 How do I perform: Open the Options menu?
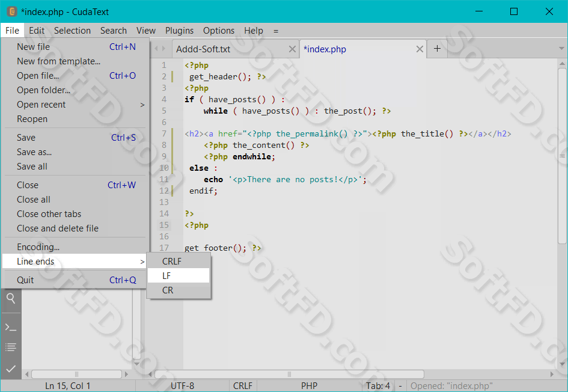click(x=218, y=31)
